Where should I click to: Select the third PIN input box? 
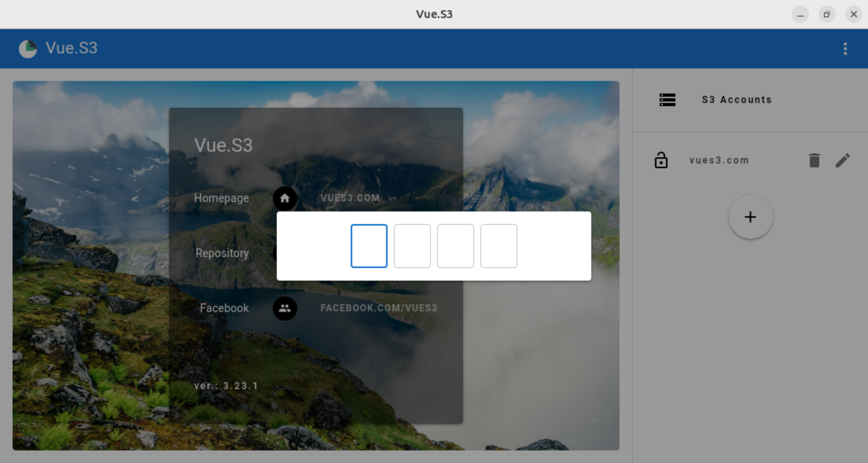tap(455, 246)
